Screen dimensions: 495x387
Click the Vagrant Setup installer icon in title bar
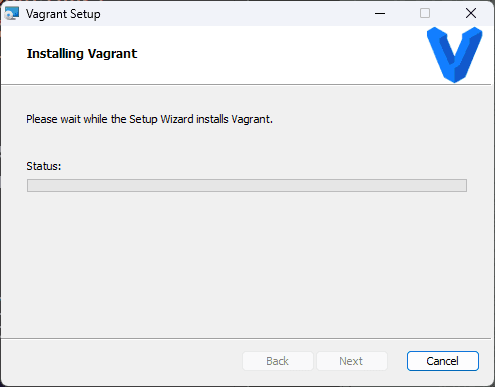12,14
